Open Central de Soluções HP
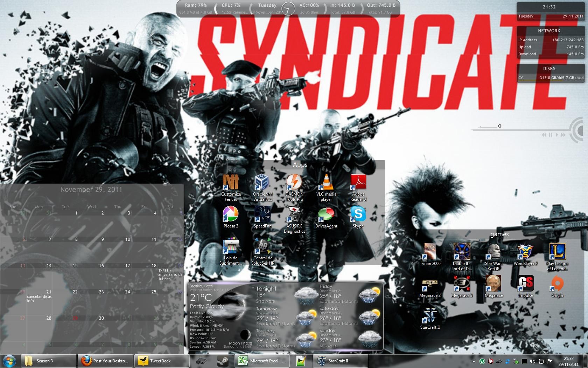Image resolution: width=588 pixels, height=368 pixels. click(x=262, y=252)
